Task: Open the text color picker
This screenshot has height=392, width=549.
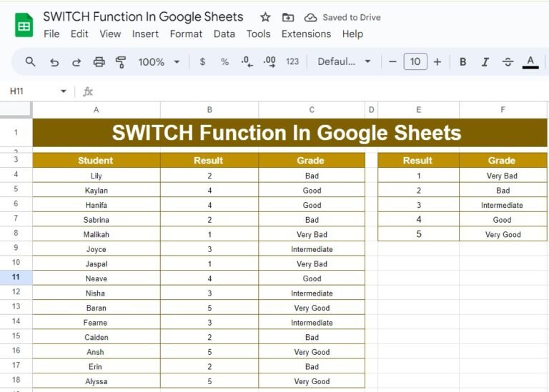Action: pos(530,62)
